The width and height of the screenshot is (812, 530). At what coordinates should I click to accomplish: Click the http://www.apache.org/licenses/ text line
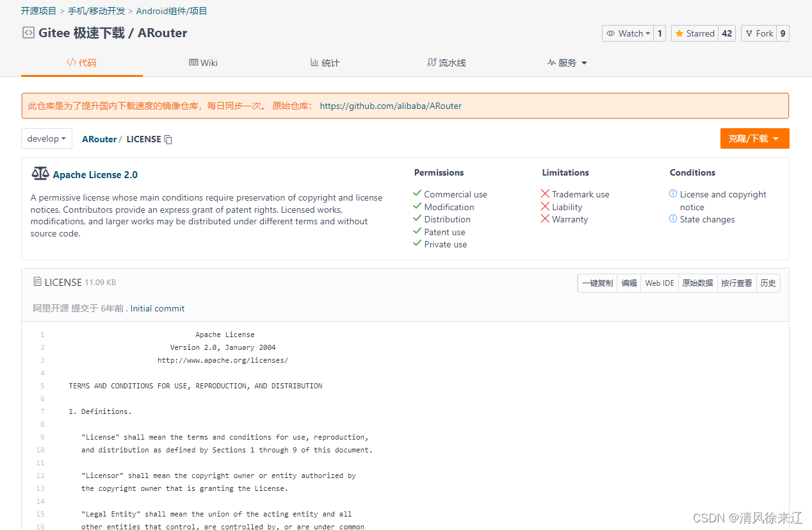223,360
